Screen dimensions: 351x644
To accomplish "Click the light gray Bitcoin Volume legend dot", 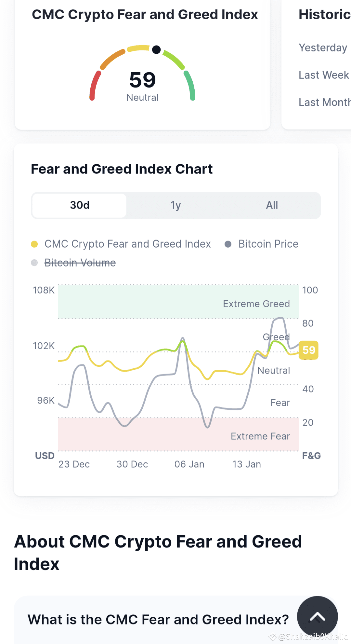I will point(34,263).
